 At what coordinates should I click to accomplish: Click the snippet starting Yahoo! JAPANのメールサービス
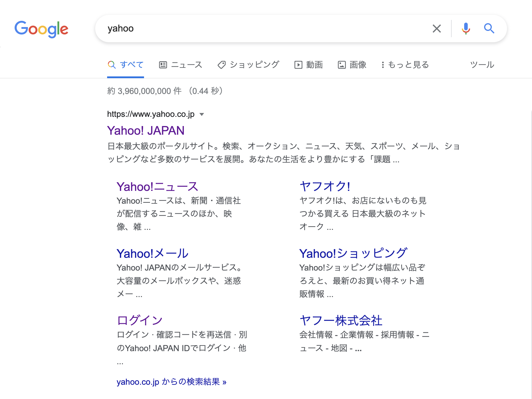click(x=179, y=281)
